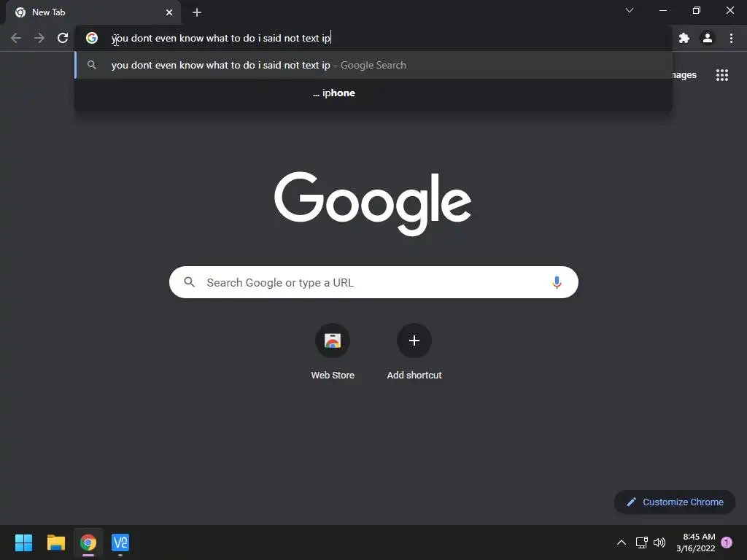Image resolution: width=747 pixels, height=560 pixels.
Task: Open the clock showing 8:45 AM
Action: coord(695,542)
